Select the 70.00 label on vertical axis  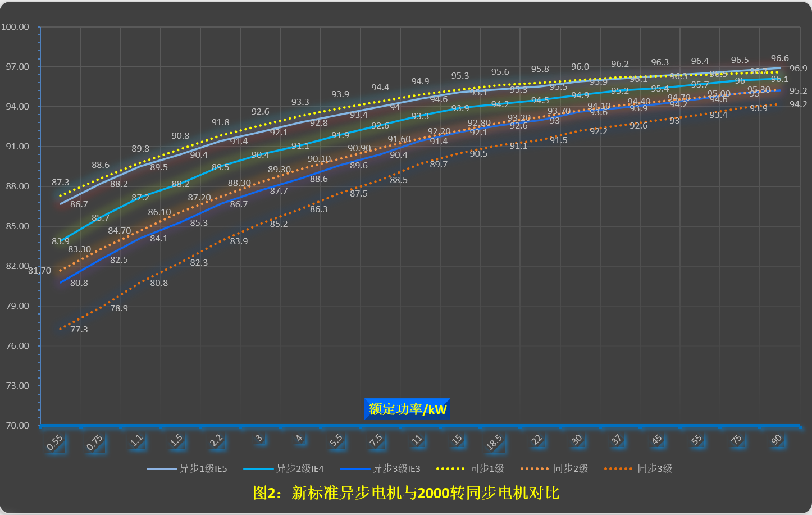(17, 426)
